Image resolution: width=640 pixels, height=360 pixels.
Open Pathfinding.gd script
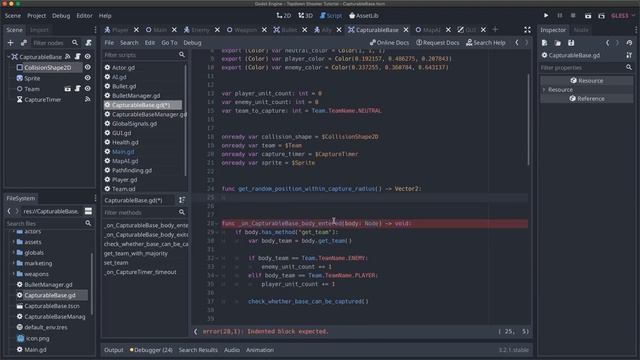coord(132,170)
